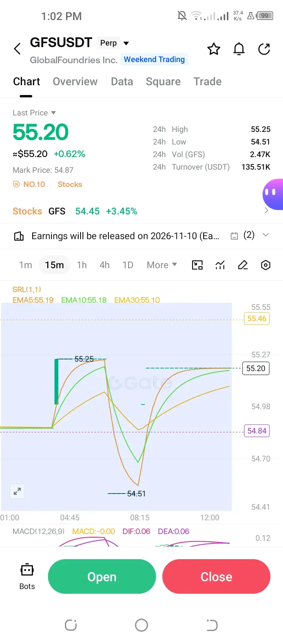Expand the Last Price dropdown
Screen dimensions: 283x644
[x=34, y=113]
